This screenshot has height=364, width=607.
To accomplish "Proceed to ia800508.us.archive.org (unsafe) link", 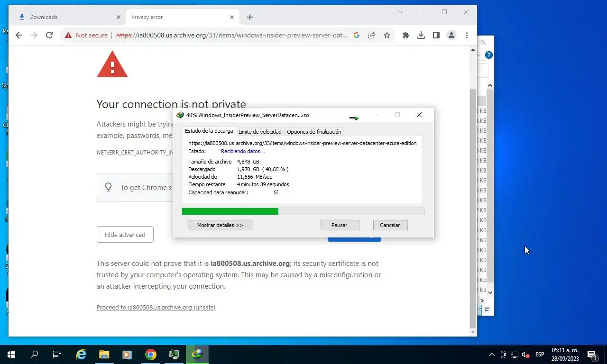I will 156,307.
